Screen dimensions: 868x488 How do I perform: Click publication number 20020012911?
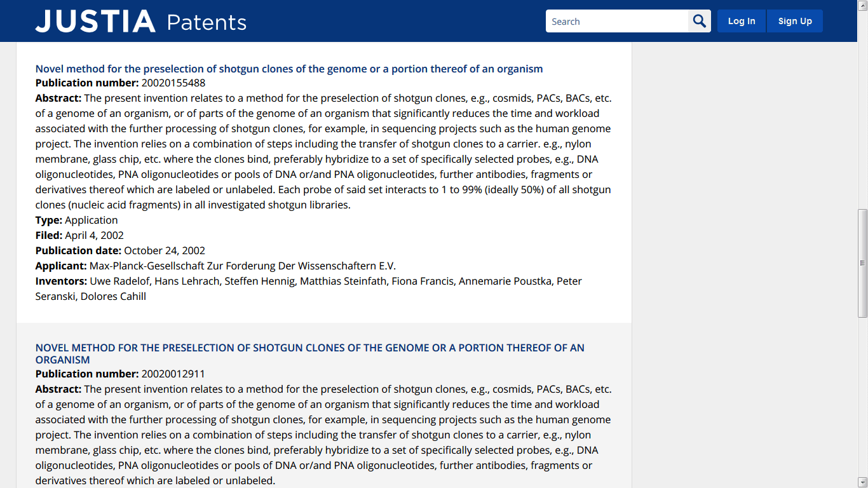point(173,374)
